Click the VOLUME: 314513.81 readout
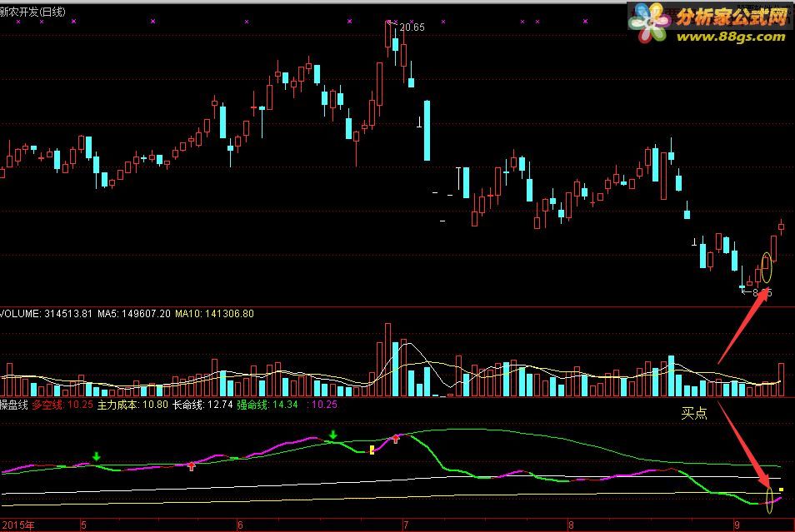795x532 pixels. point(46,314)
